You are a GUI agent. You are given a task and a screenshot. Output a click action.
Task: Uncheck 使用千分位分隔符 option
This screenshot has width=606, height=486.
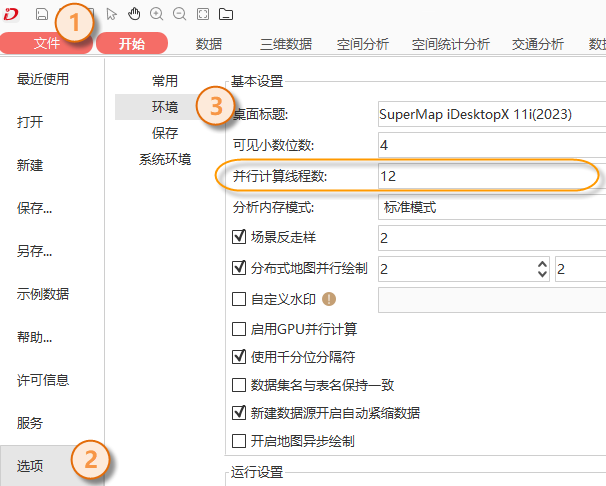point(239,356)
